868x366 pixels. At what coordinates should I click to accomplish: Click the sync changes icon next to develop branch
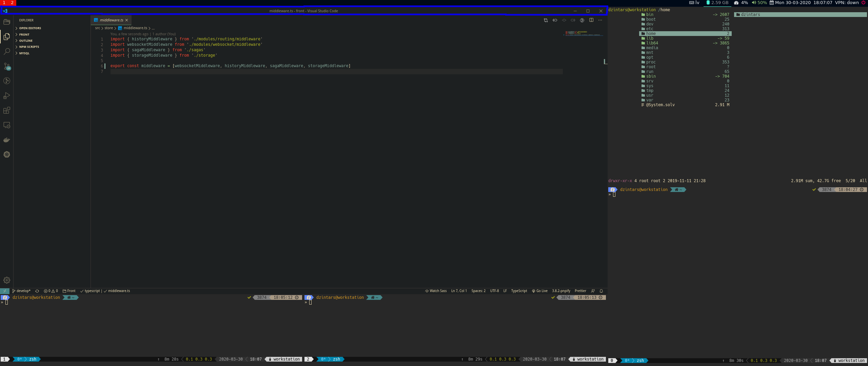(x=37, y=291)
